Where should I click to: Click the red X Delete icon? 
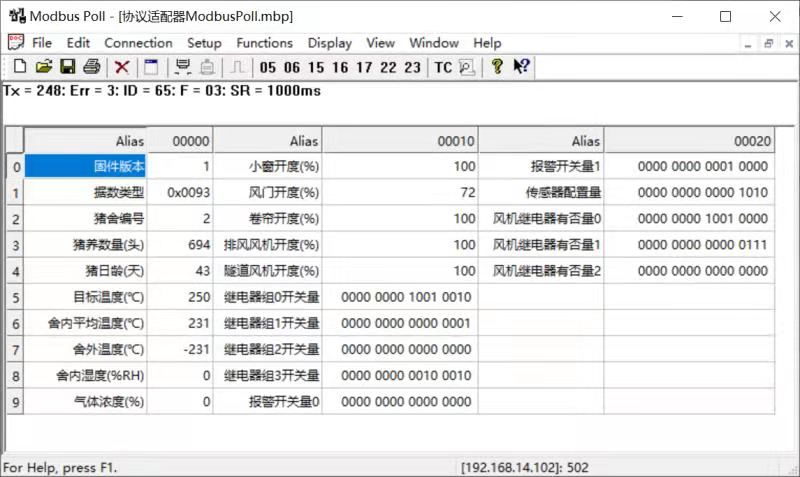(122, 67)
